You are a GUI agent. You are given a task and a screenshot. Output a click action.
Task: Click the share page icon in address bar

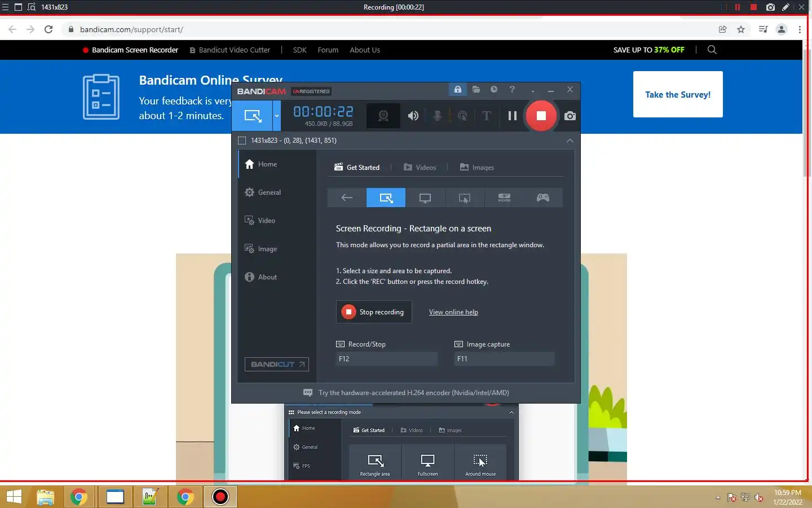point(722,29)
